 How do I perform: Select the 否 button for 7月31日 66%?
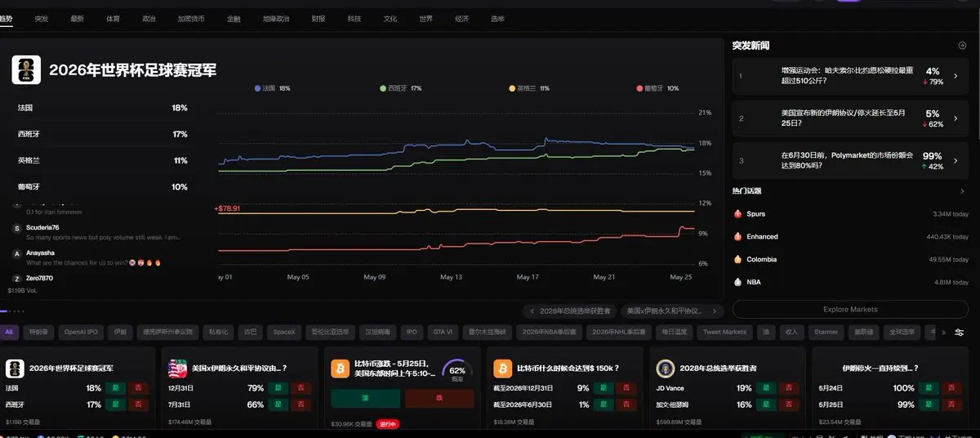pos(301,404)
